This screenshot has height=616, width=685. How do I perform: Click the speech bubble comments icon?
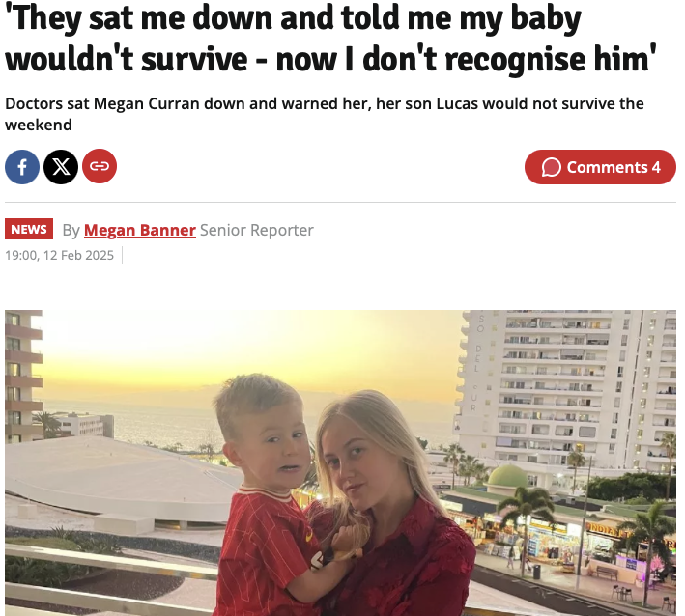click(552, 167)
